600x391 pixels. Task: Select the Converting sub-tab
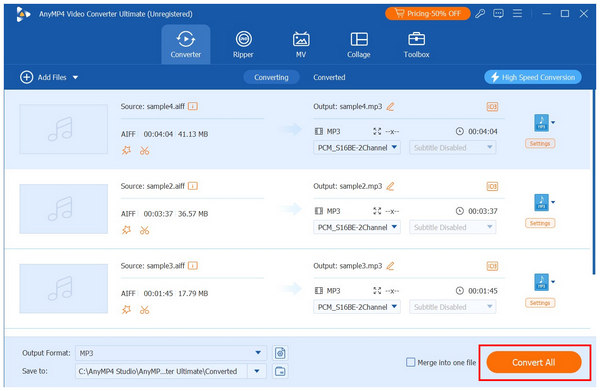click(271, 77)
